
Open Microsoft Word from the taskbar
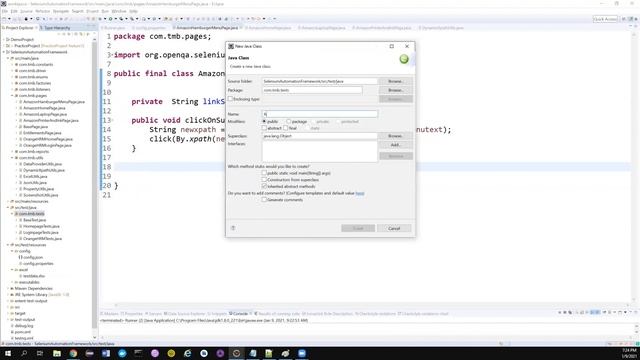106,353
